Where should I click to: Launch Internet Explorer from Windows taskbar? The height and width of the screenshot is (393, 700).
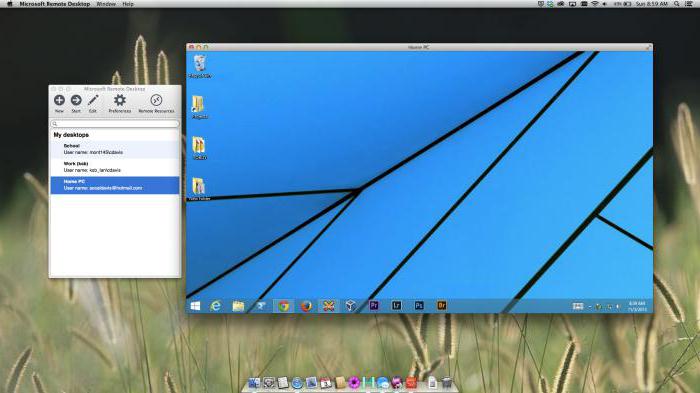click(x=216, y=306)
